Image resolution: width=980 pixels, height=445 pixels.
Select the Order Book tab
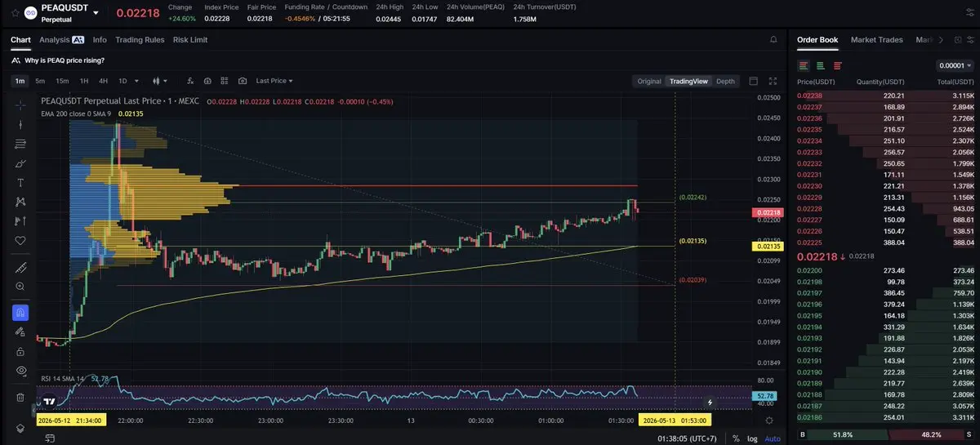(817, 39)
